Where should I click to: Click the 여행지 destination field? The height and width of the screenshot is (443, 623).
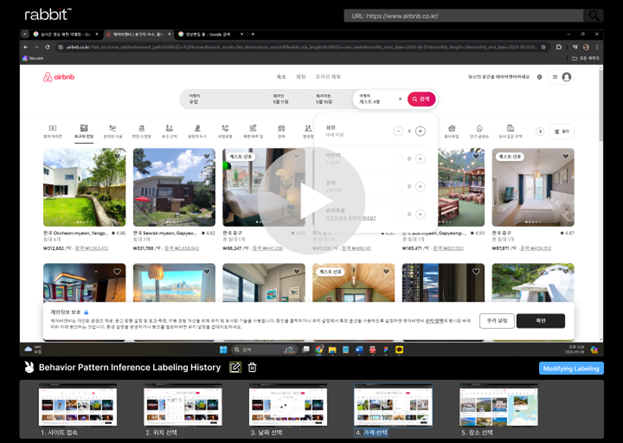click(222, 99)
